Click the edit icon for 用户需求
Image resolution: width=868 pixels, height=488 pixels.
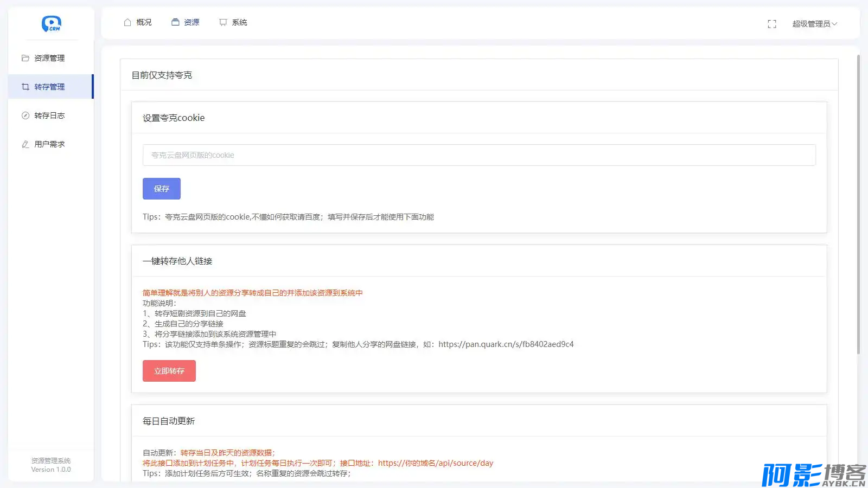click(x=25, y=144)
